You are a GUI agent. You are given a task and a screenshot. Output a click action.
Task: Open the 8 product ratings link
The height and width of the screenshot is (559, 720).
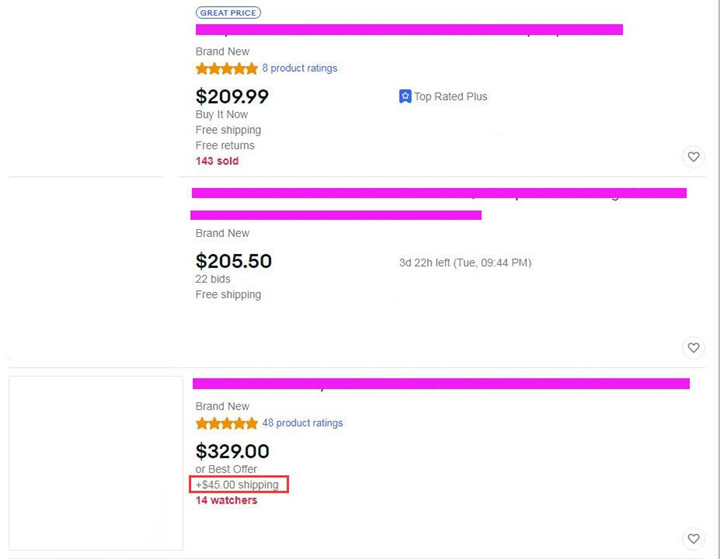tap(299, 69)
